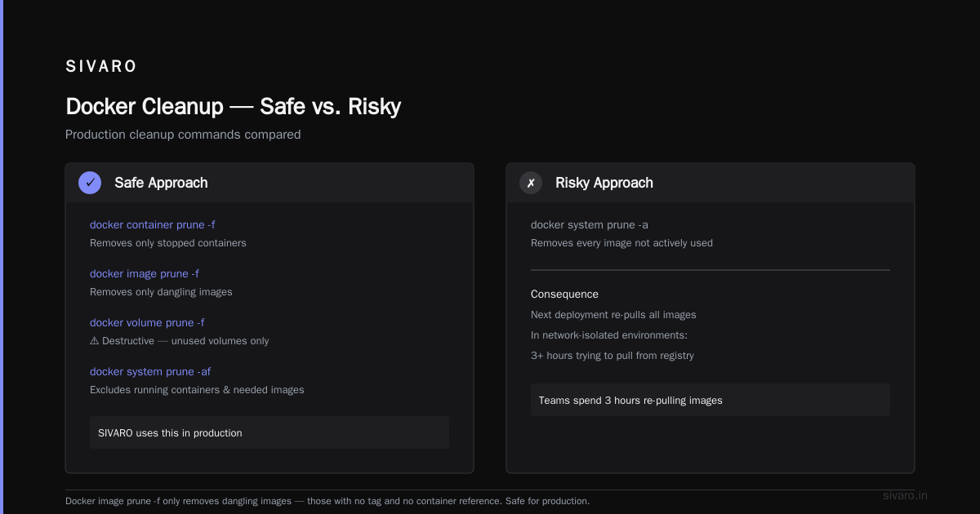Open the sivaro.in watermark link
This screenshot has width=980, height=514.
tap(905, 495)
